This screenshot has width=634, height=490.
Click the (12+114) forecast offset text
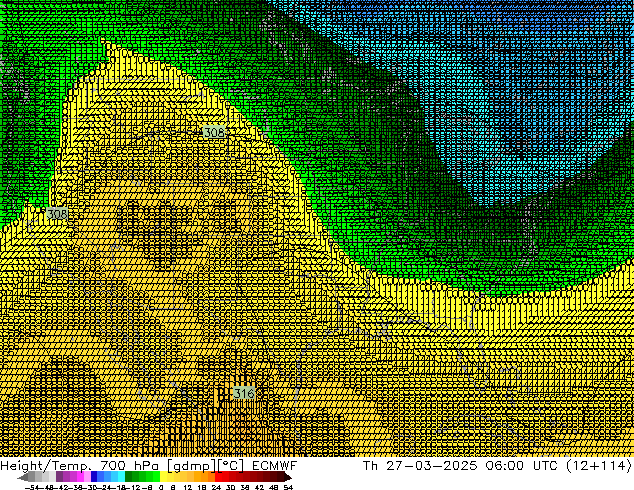coord(598,465)
